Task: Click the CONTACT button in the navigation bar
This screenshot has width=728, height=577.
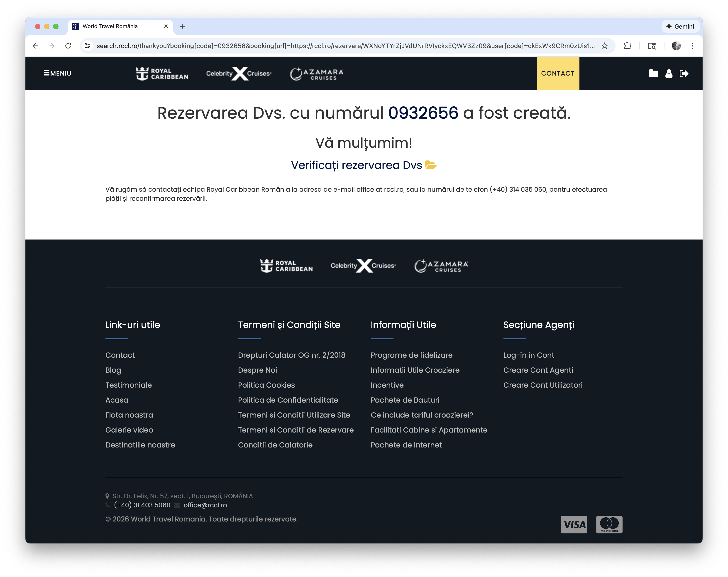Action: coord(558,73)
